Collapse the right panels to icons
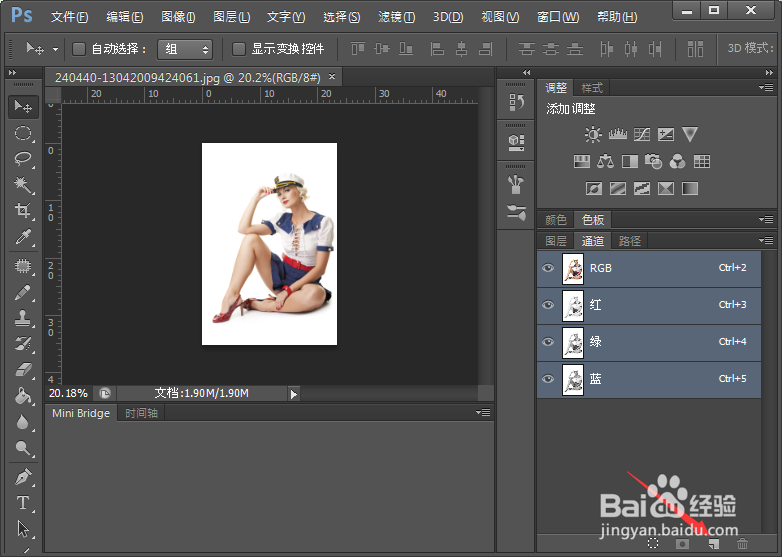 coord(769,73)
